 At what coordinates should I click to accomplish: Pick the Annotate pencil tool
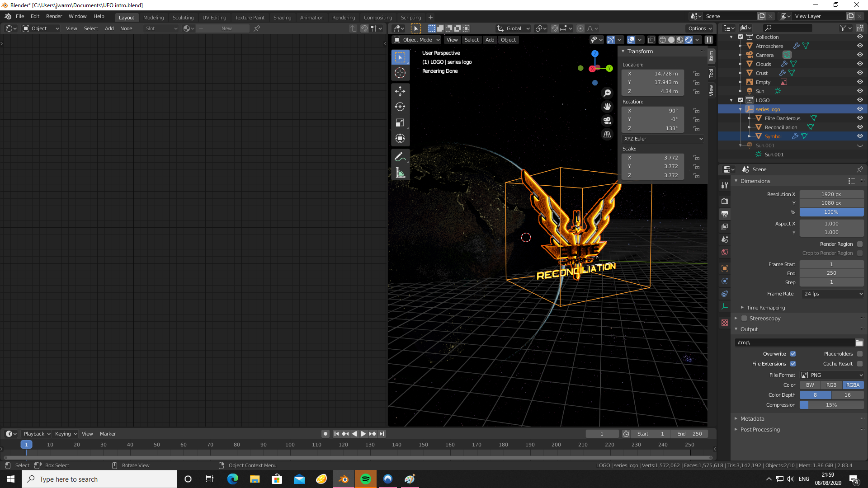tap(400, 157)
